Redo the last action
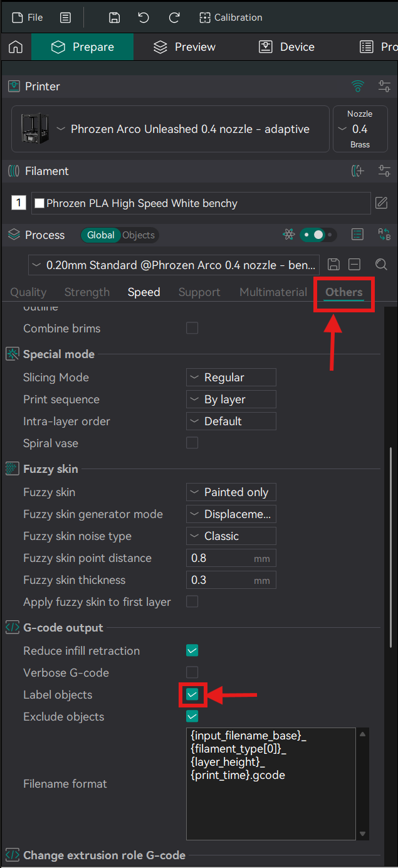Viewport: 398px width, 868px height. pyautogui.click(x=174, y=18)
